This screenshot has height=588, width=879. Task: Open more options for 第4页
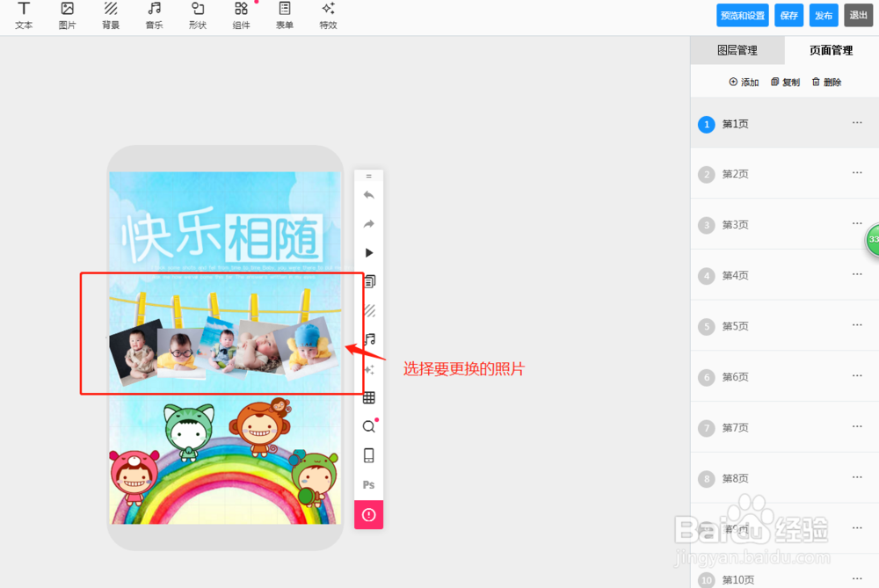coord(857,274)
